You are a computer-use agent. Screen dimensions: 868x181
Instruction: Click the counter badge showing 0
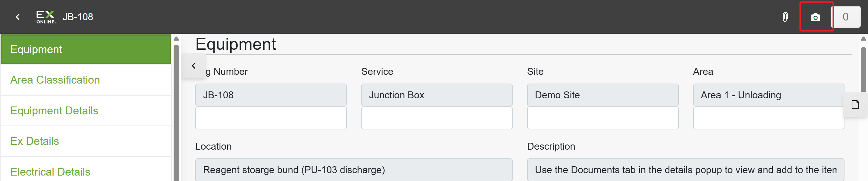(x=845, y=17)
